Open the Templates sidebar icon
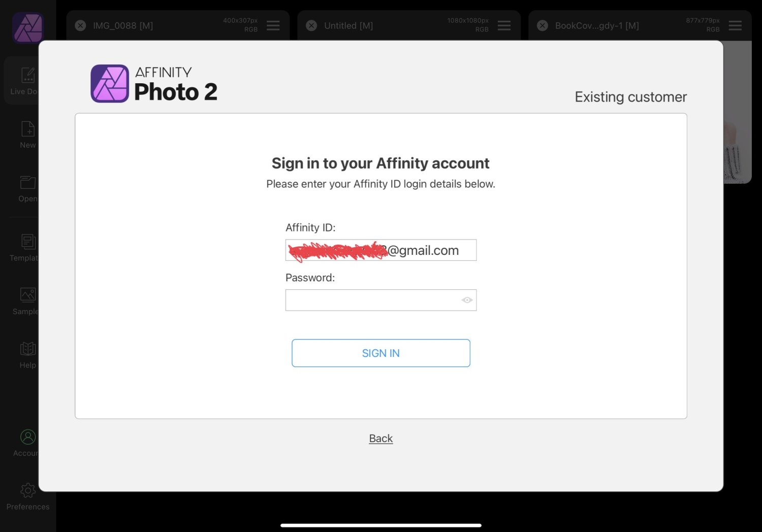This screenshot has height=532, width=762. (28, 242)
